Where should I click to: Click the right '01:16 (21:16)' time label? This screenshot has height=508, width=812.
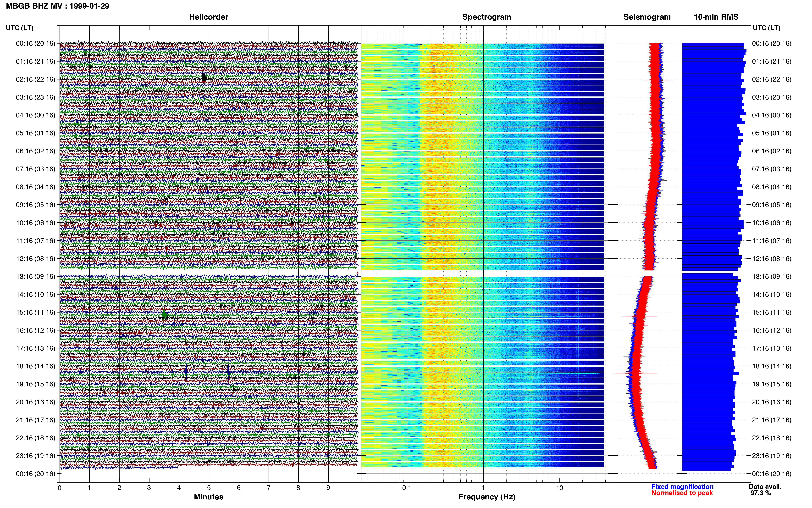(x=772, y=61)
